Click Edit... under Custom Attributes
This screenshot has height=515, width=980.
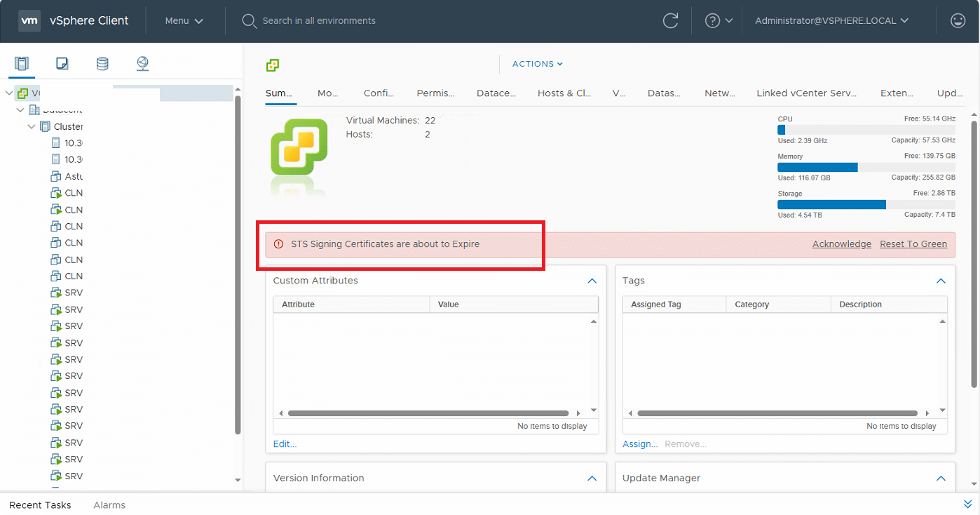pyautogui.click(x=285, y=444)
